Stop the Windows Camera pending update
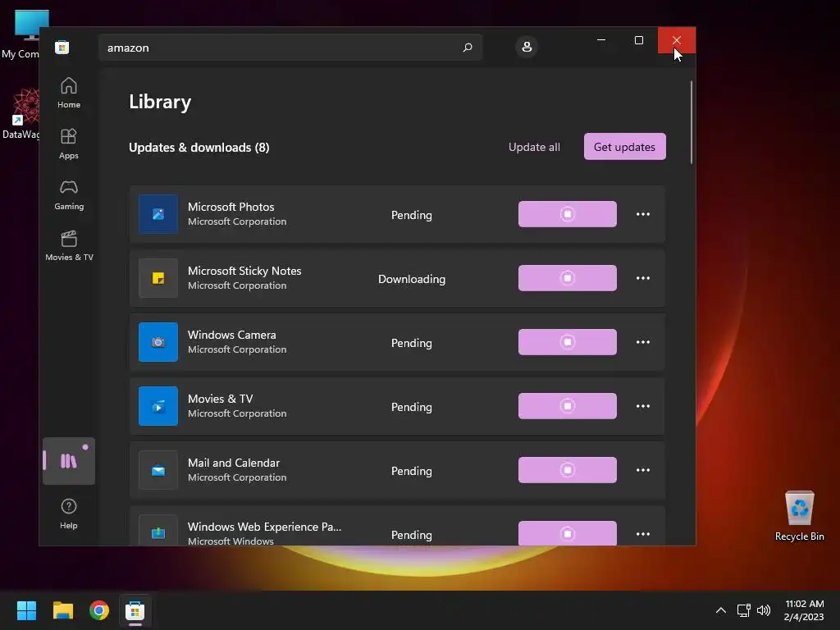This screenshot has width=840, height=630. tap(568, 342)
